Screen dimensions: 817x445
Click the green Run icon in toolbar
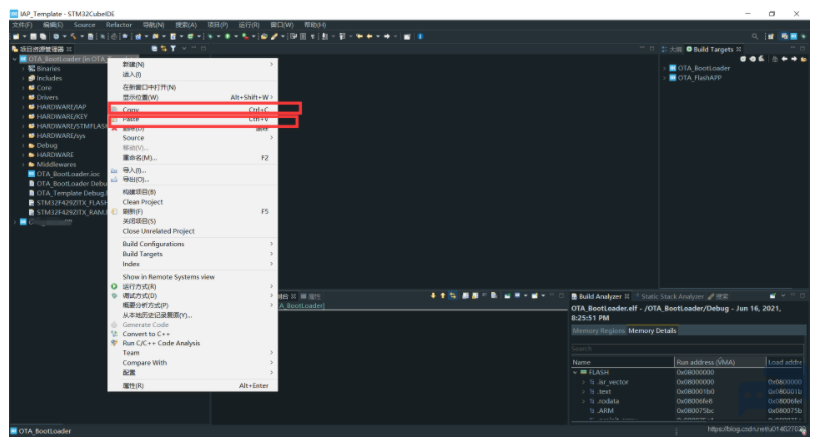tap(228, 36)
